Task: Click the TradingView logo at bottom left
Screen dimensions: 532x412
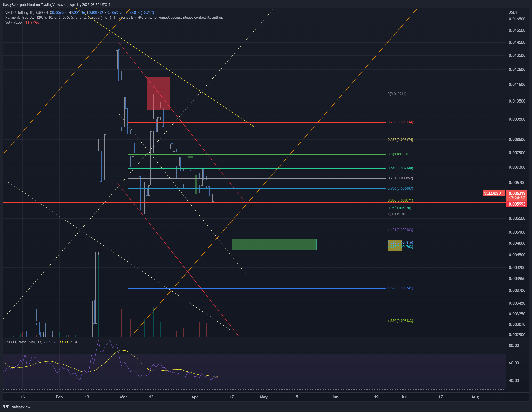Action: 17,407
